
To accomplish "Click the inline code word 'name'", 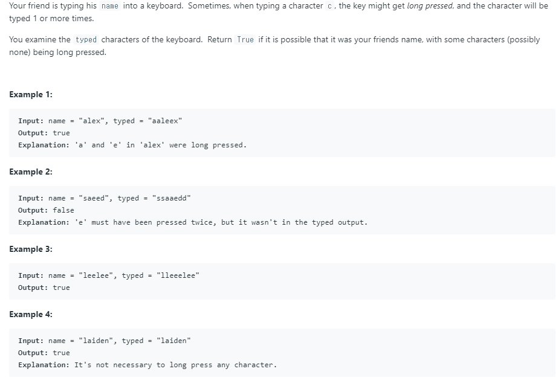I will click(109, 6).
